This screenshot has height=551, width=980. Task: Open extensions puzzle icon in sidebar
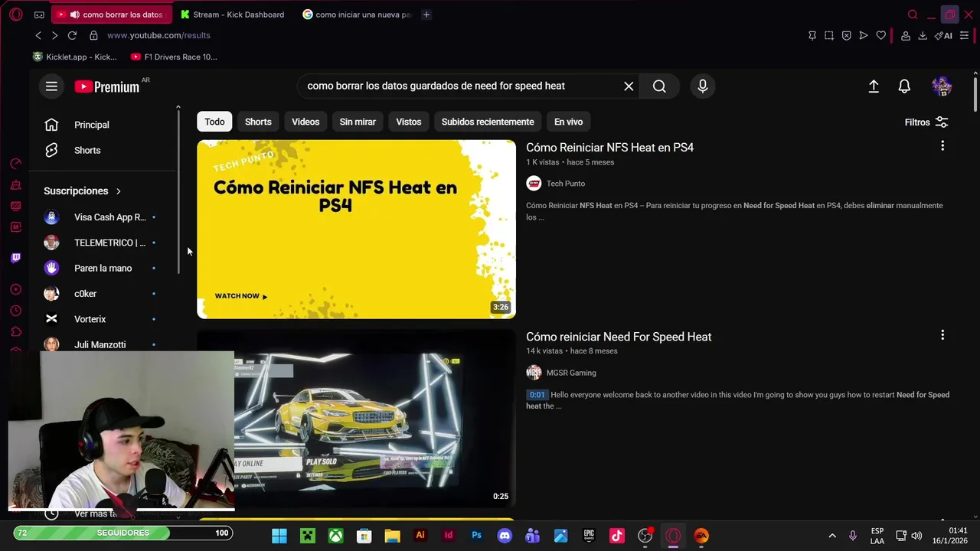(15, 331)
